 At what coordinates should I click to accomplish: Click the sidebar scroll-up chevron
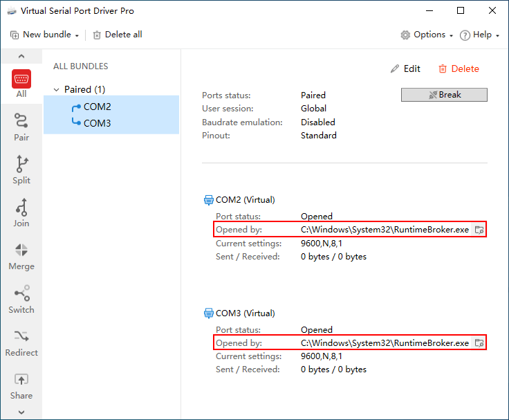(21, 56)
